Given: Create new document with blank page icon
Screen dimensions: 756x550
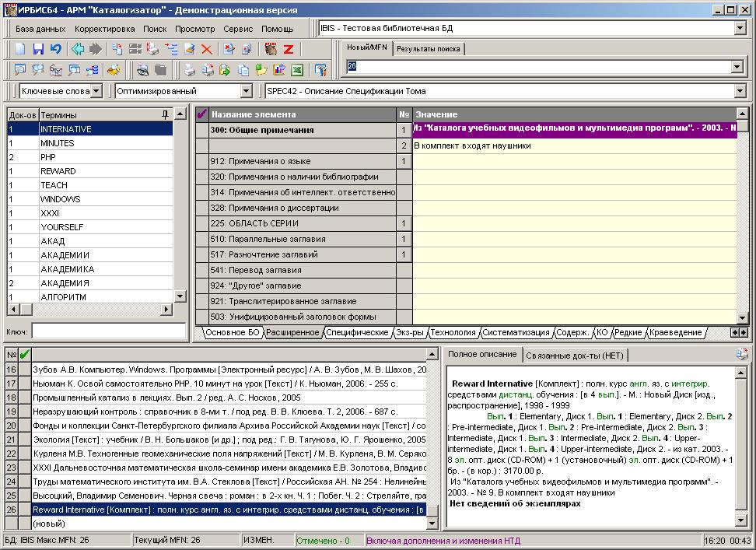Looking at the screenshot, I should [21, 49].
